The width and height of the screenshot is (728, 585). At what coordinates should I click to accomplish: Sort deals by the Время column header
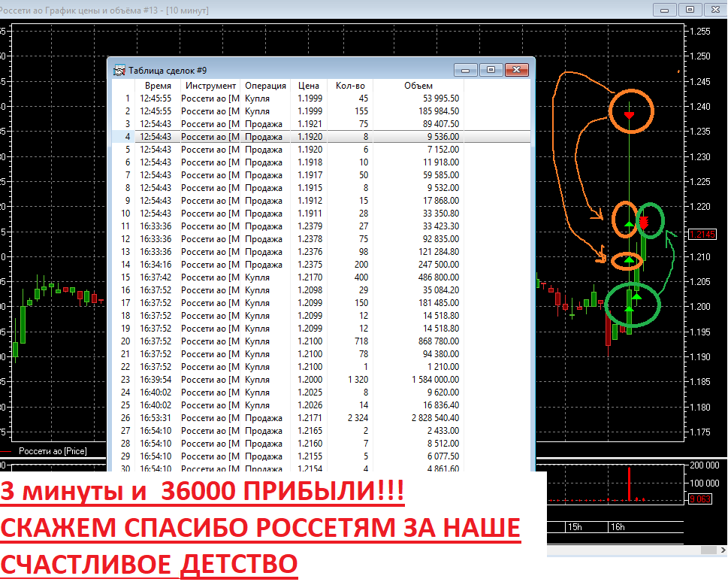coord(158,86)
